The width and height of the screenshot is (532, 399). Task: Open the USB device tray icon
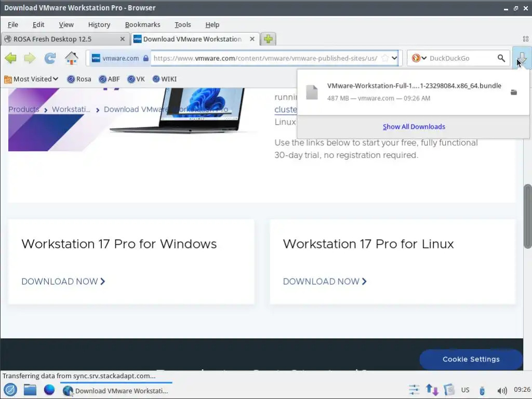(x=482, y=391)
